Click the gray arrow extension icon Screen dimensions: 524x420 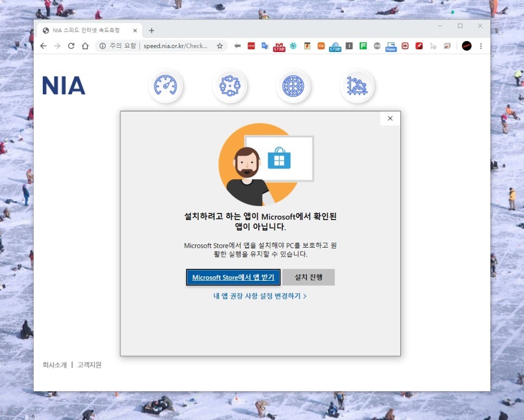tap(237, 46)
